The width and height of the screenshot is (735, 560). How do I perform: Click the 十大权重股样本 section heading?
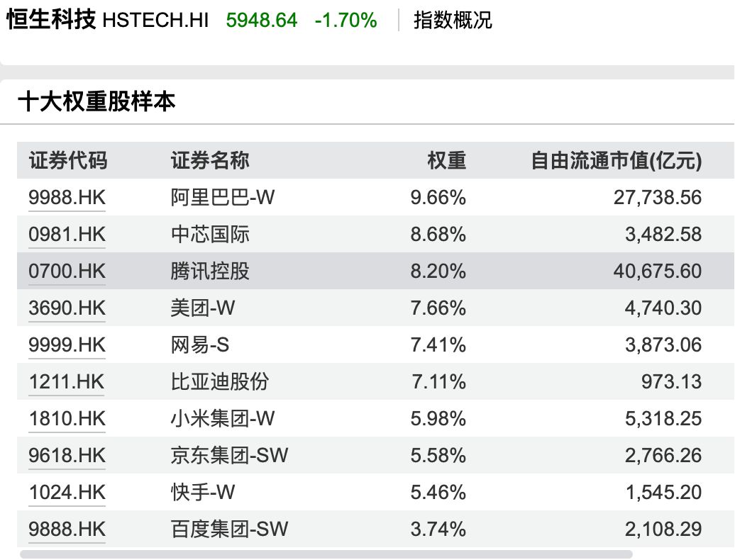96,102
